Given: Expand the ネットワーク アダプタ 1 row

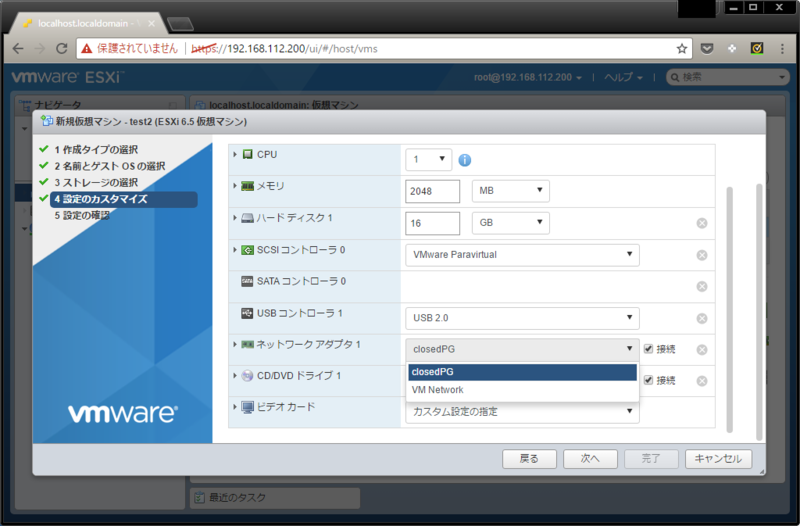Looking at the screenshot, I should click(235, 344).
